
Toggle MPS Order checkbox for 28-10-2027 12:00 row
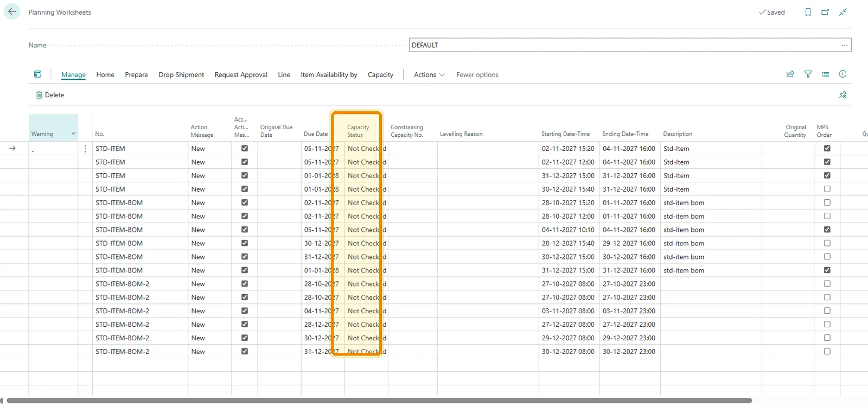(827, 216)
